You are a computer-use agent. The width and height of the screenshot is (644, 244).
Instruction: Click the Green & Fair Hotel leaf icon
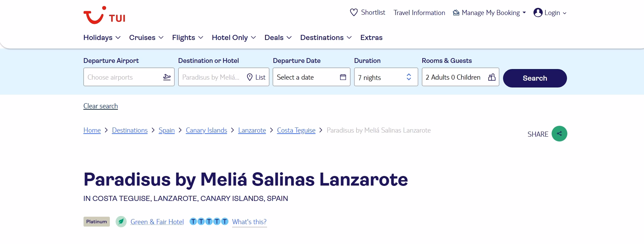pyautogui.click(x=121, y=222)
